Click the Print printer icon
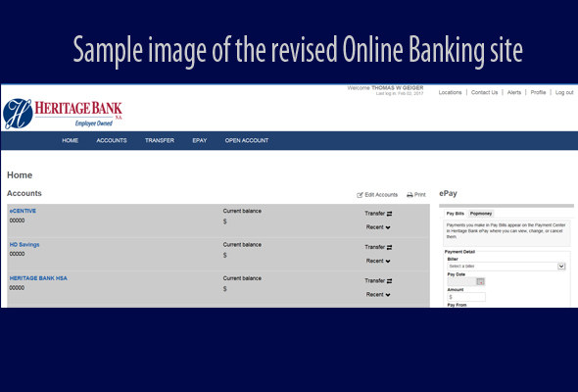 tap(409, 195)
